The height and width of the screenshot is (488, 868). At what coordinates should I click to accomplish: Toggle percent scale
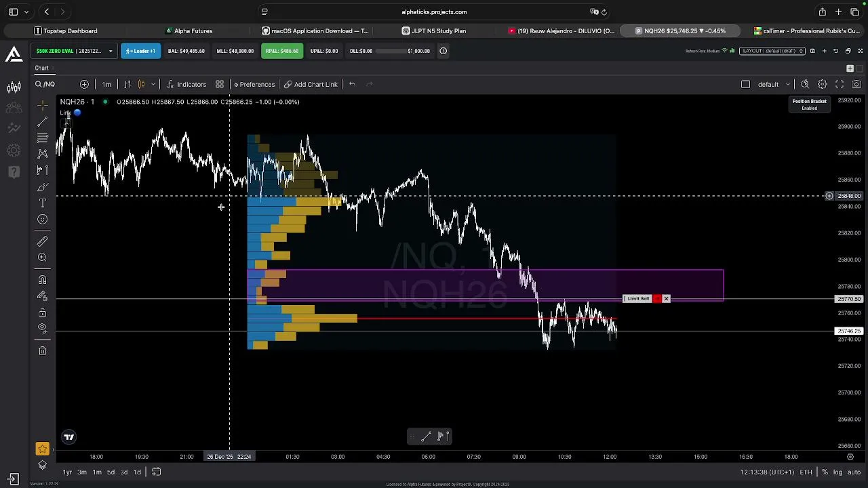tap(825, 472)
